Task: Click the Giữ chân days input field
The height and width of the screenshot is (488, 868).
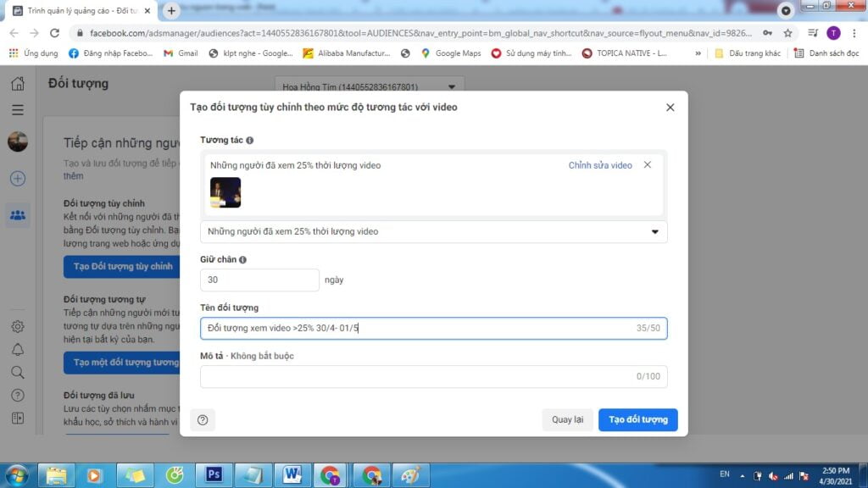Action: point(259,280)
